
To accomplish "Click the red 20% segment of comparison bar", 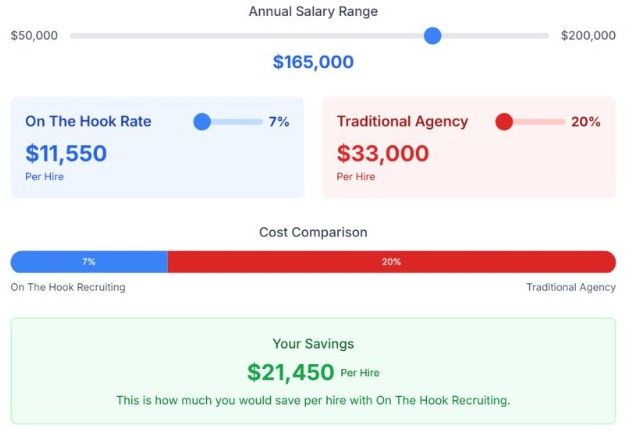I will tap(391, 262).
